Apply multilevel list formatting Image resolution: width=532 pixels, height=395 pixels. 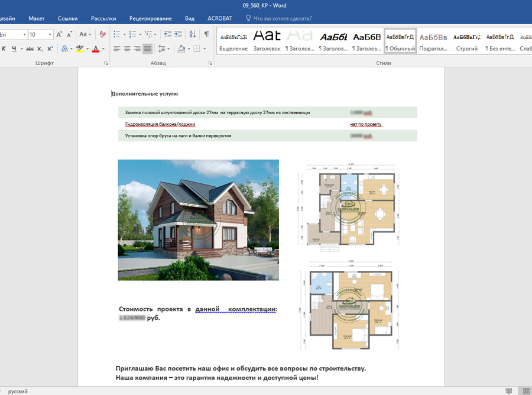point(148,34)
